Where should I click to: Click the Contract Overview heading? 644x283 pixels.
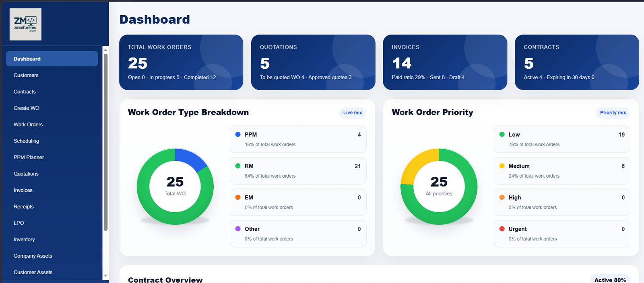[x=165, y=280]
